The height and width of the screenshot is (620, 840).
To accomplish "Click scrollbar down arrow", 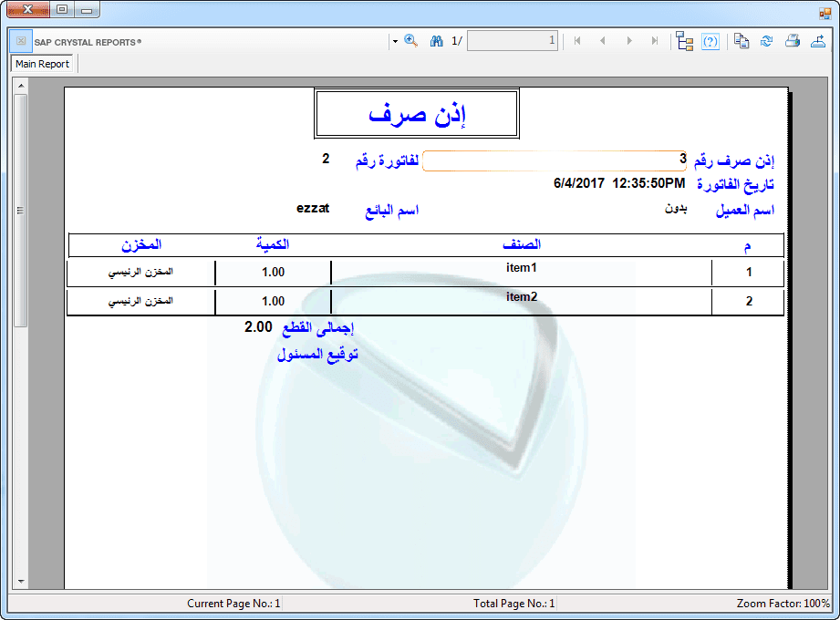I will [21, 582].
